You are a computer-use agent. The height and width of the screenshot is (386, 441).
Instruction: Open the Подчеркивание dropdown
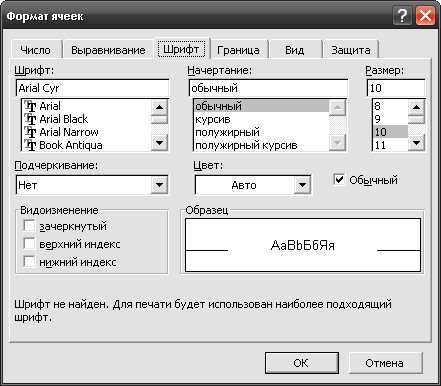coord(159,185)
